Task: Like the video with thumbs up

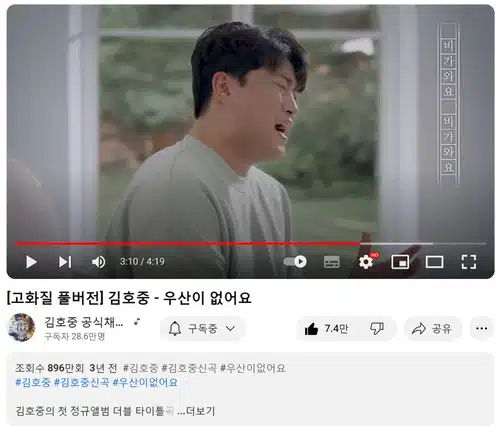Action: [x=327, y=329]
